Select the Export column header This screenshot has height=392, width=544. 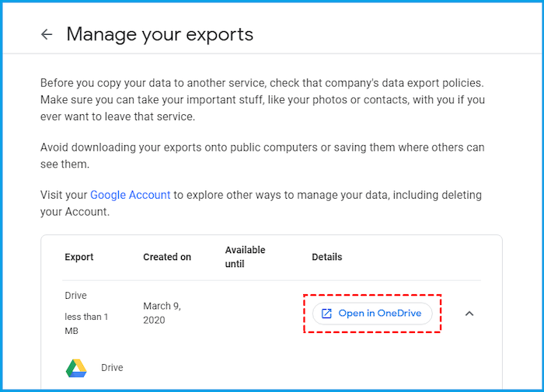[x=79, y=257]
